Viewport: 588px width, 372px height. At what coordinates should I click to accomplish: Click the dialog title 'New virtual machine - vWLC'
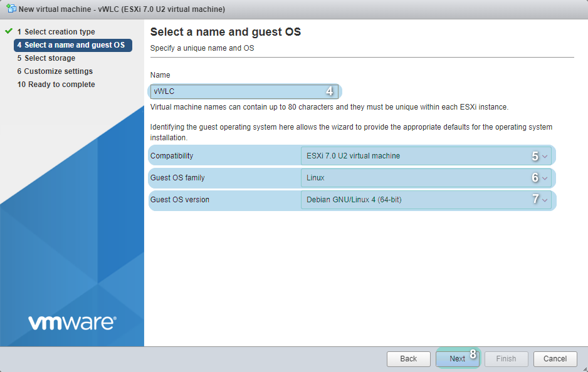pyautogui.click(x=122, y=9)
